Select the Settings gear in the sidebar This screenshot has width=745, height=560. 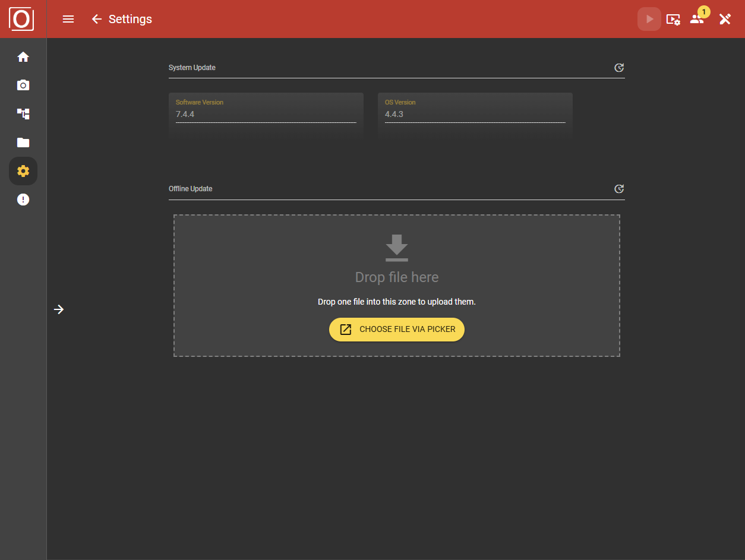pos(23,170)
